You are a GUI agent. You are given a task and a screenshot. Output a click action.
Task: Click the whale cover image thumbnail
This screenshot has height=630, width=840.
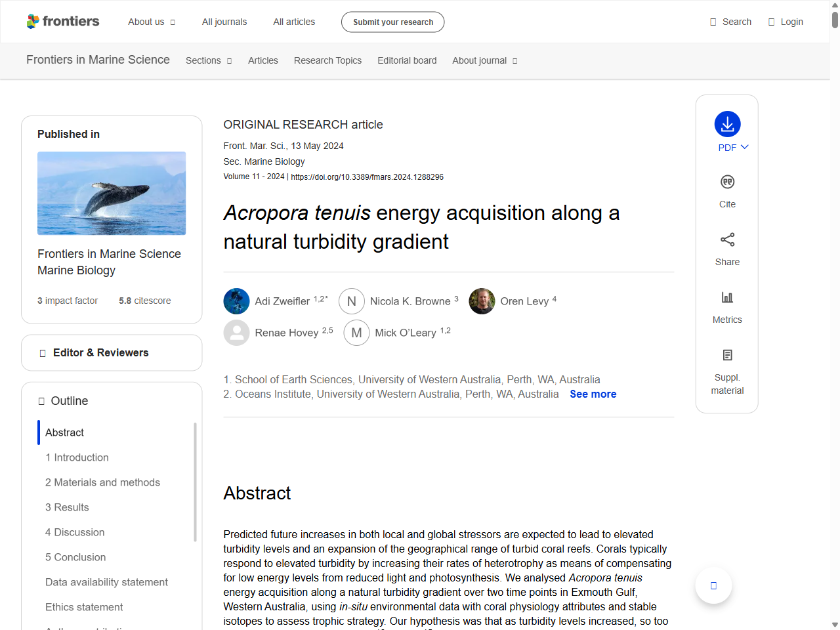[x=112, y=193]
